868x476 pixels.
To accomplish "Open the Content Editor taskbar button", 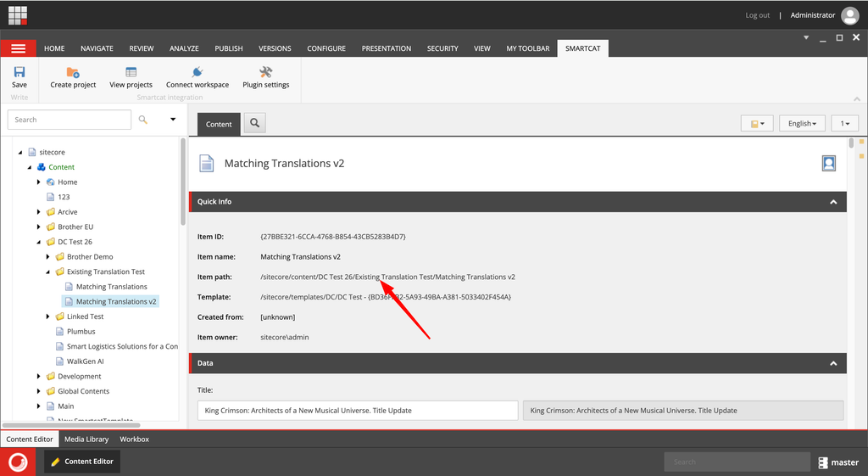I will [x=82, y=462].
